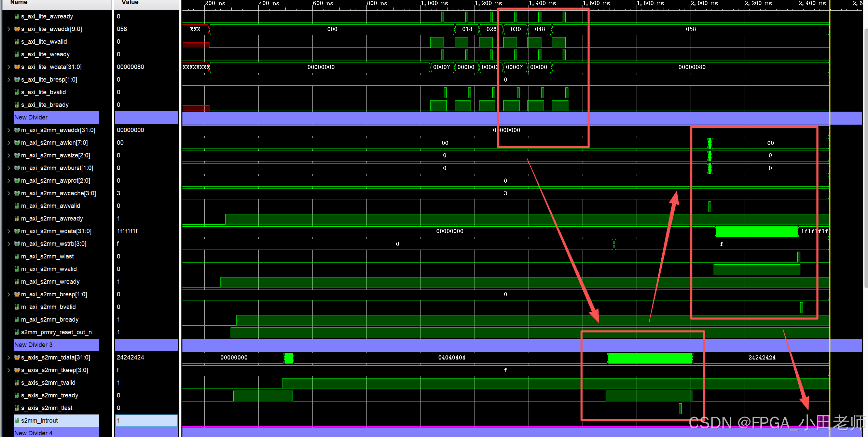Expand the m_axi_s2mm_awlen[7:0] bus
868x437 pixels.
pos(9,143)
